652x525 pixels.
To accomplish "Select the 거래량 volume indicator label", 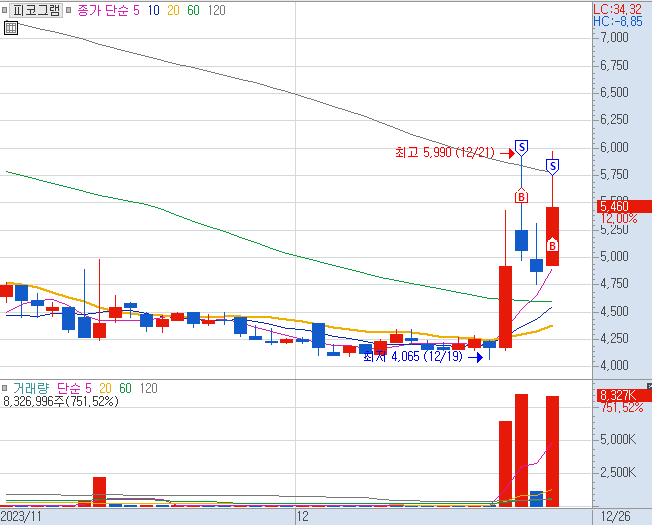I will coord(31,388).
